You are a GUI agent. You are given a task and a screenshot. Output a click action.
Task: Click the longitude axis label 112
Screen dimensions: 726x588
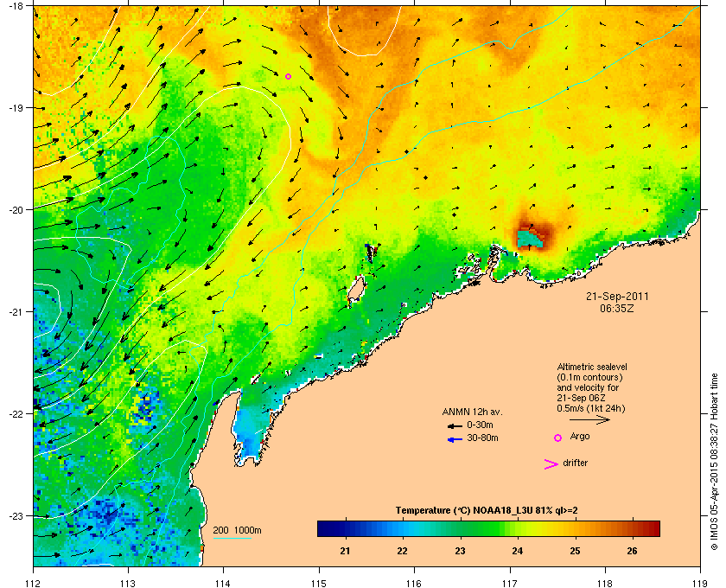tap(34, 584)
